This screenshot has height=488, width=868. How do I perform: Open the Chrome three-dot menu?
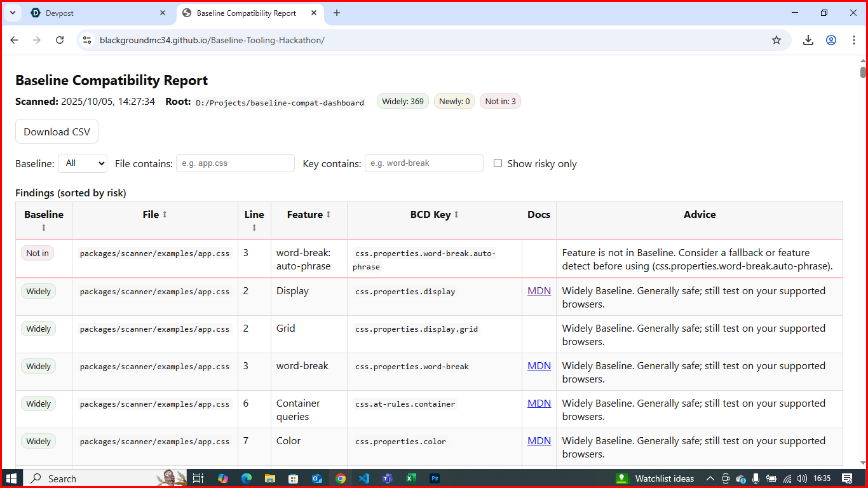(853, 40)
